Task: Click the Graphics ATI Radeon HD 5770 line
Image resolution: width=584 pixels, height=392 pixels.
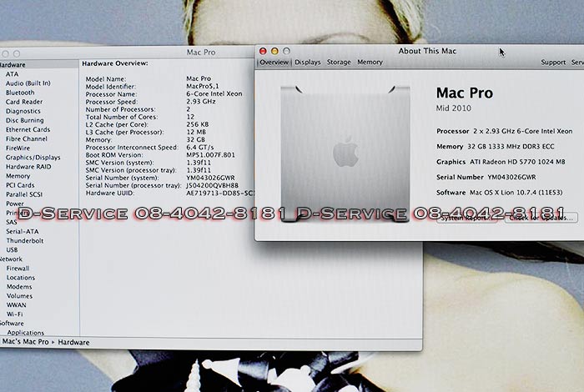Action: point(501,162)
